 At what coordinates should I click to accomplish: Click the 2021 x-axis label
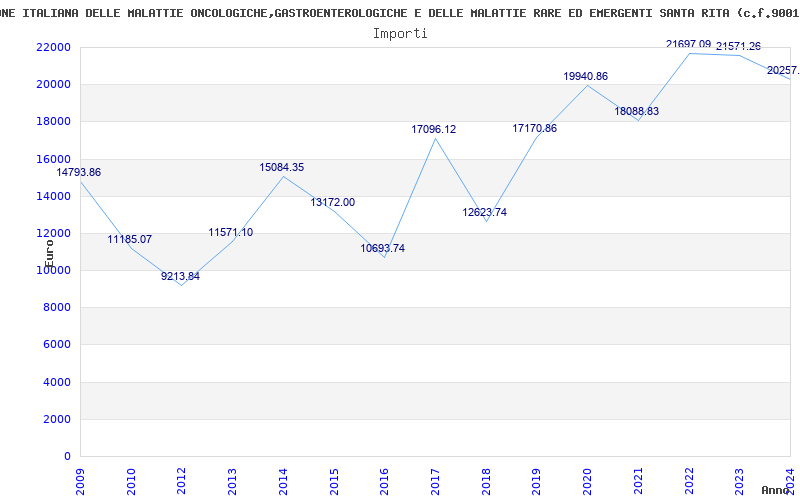click(x=638, y=482)
